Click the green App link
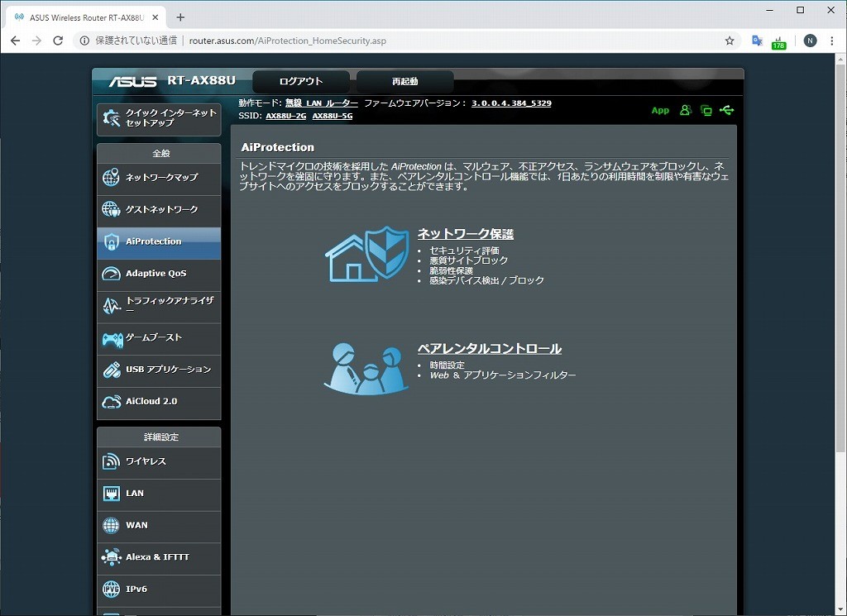 pyautogui.click(x=660, y=111)
